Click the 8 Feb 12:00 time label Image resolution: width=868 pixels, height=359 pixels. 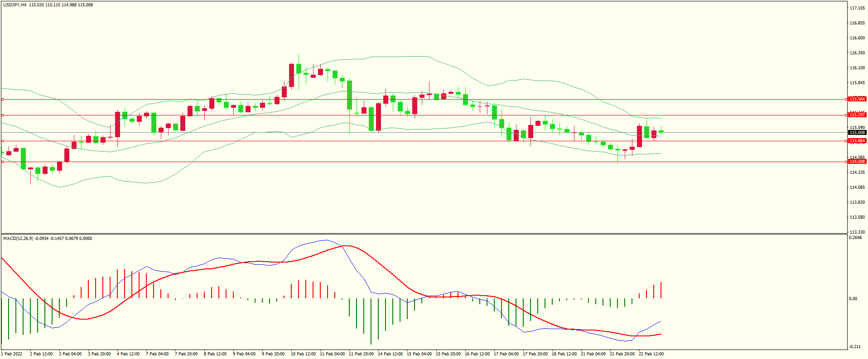click(215, 354)
